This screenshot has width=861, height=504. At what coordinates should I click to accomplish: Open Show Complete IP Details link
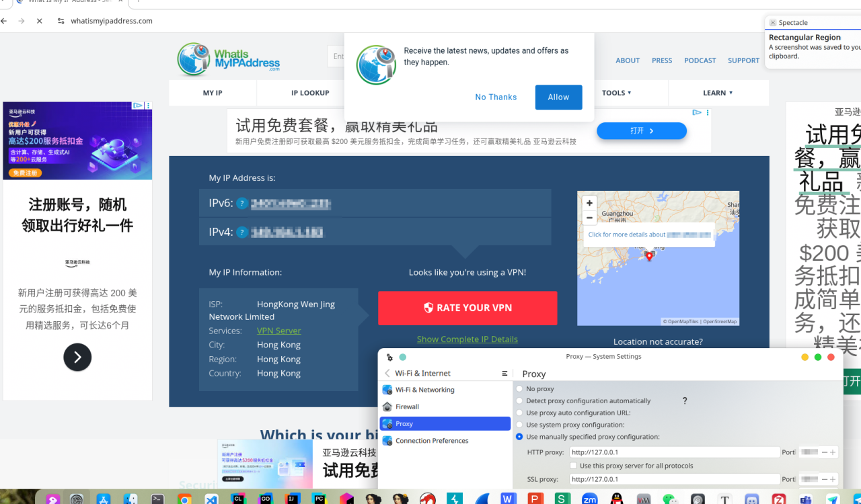(x=467, y=339)
